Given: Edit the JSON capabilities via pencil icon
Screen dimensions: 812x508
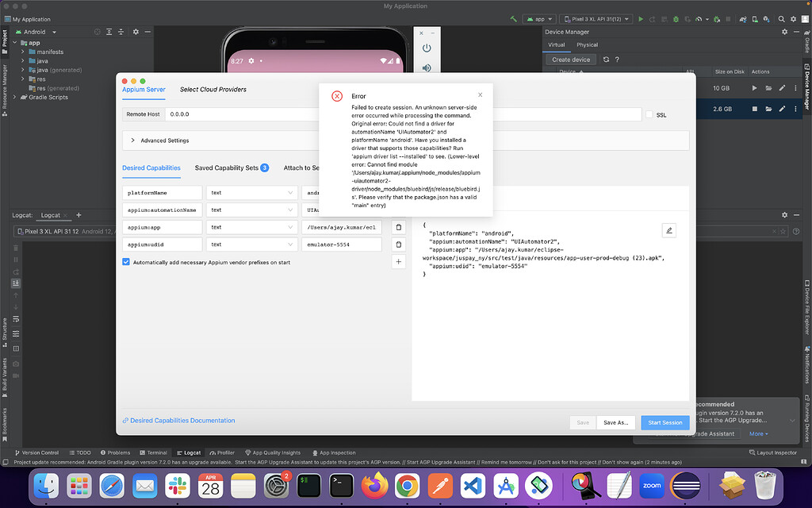Looking at the screenshot, I should 668,230.
